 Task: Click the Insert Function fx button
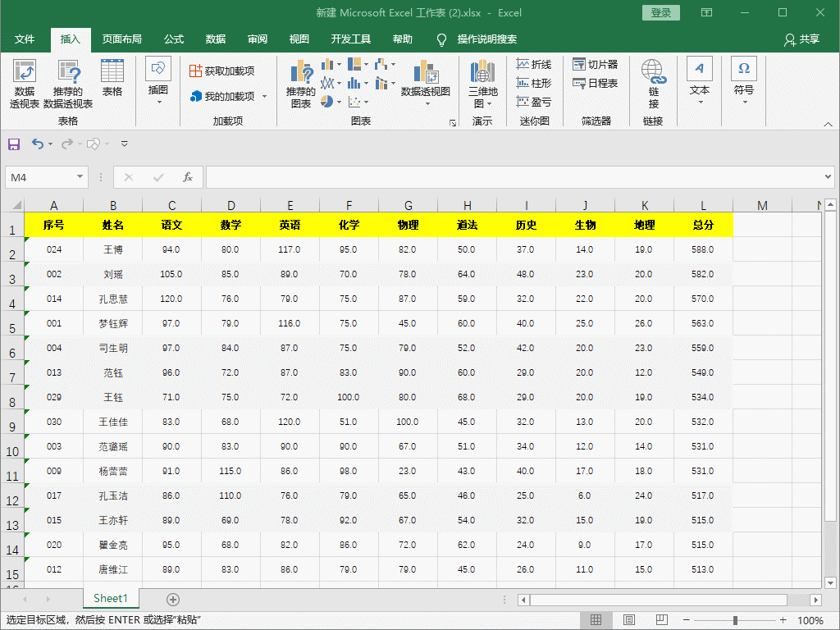(x=188, y=177)
